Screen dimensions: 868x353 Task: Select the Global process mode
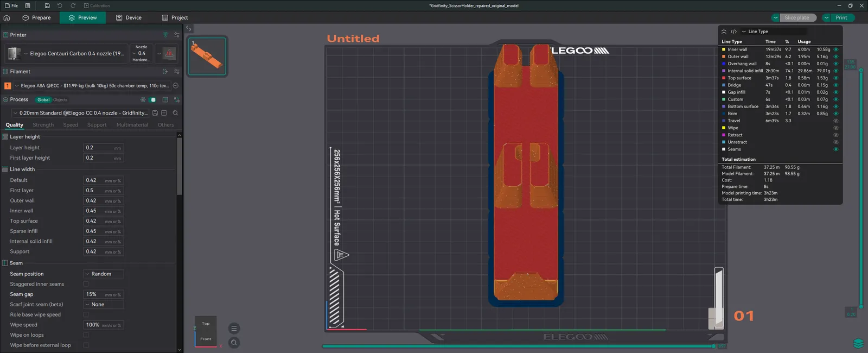(x=43, y=99)
